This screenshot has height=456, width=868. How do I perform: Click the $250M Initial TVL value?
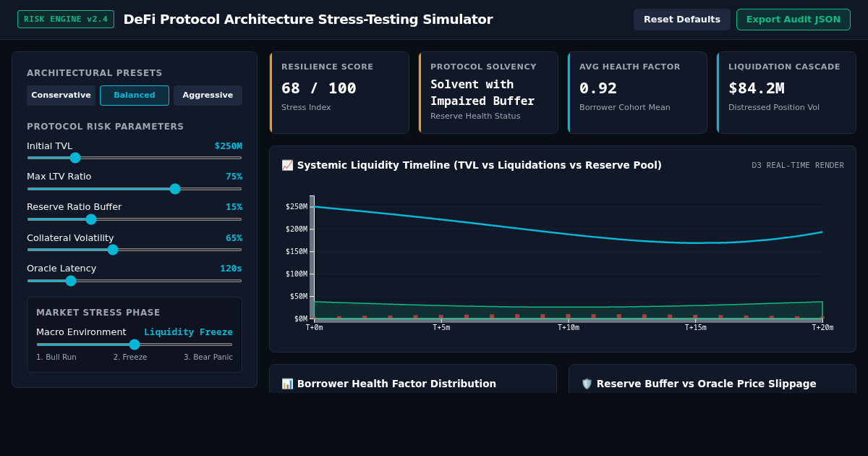click(229, 146)
